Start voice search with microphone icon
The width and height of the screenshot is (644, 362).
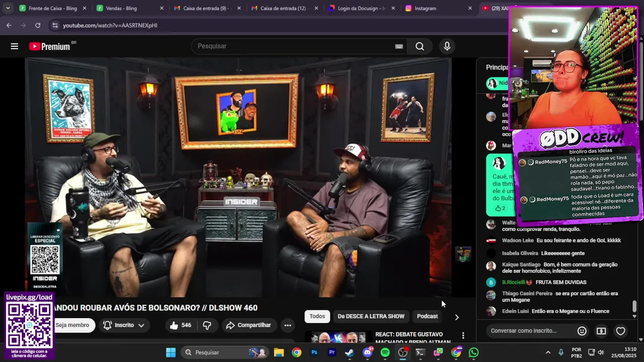point(447,46)
